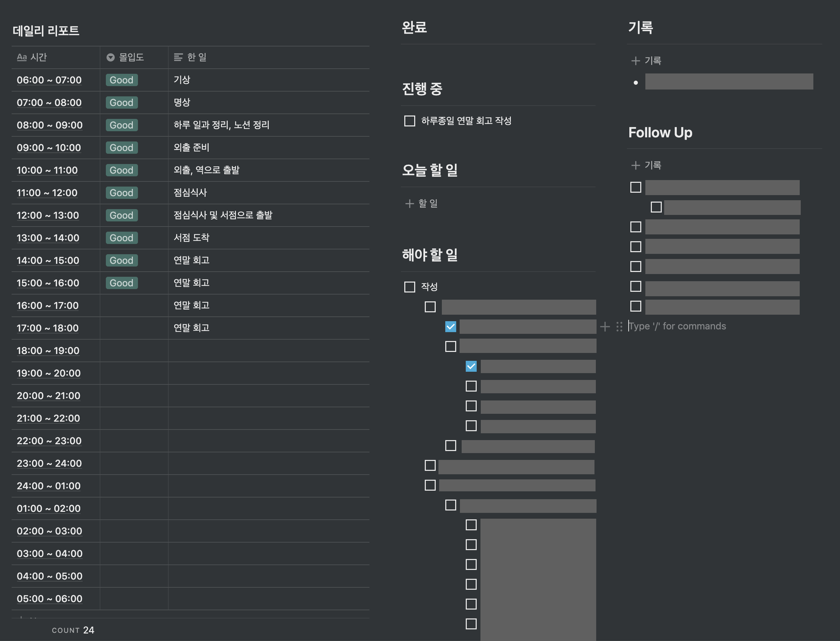Click the six-dot drag handle icon
The width and height of the screenshot is (840, 641).
click(619, 327)
